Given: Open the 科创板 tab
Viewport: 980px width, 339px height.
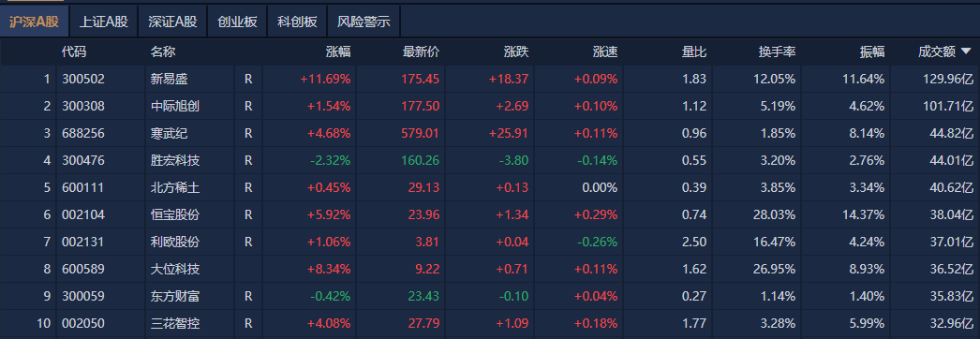Looking at the screenshot, I should [297, 22].
